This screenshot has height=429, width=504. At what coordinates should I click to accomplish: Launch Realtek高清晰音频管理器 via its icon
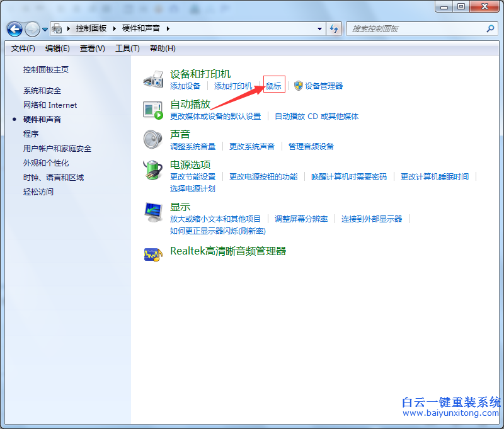pos(154,255)
